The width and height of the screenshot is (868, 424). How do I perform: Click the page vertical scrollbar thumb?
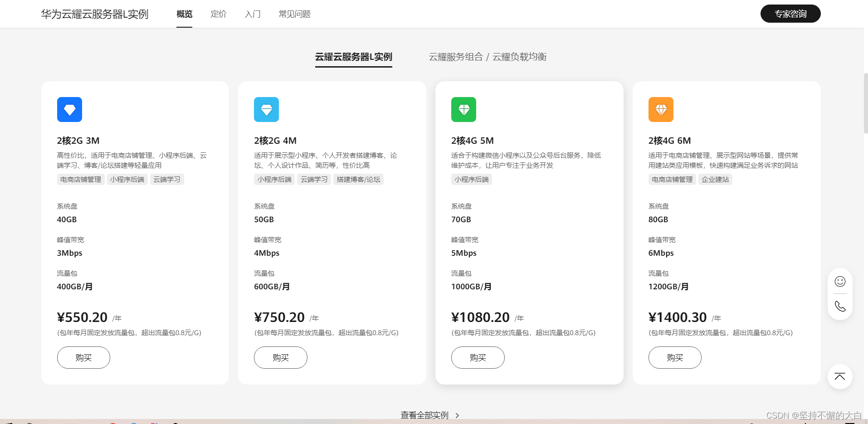pyautogui.click(x=866, y=103)
